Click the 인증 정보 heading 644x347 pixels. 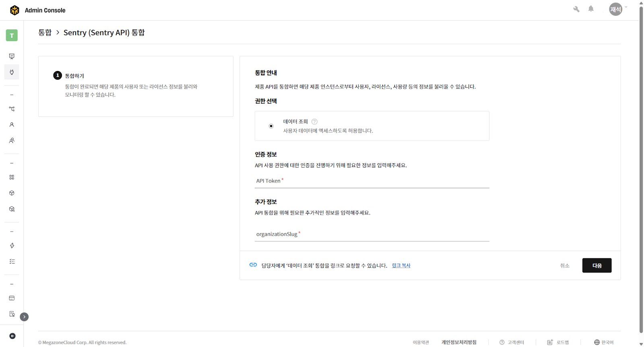[266, 154]
